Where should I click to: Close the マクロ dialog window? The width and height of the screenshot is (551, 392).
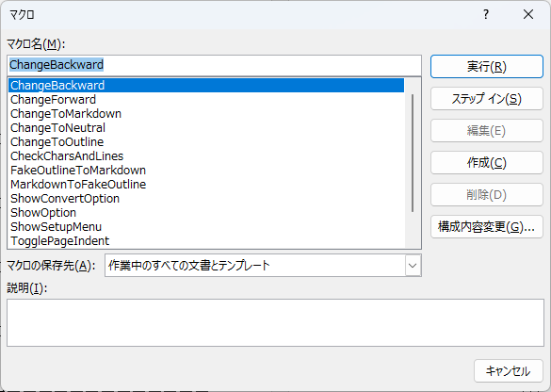[x=528, y=14]
